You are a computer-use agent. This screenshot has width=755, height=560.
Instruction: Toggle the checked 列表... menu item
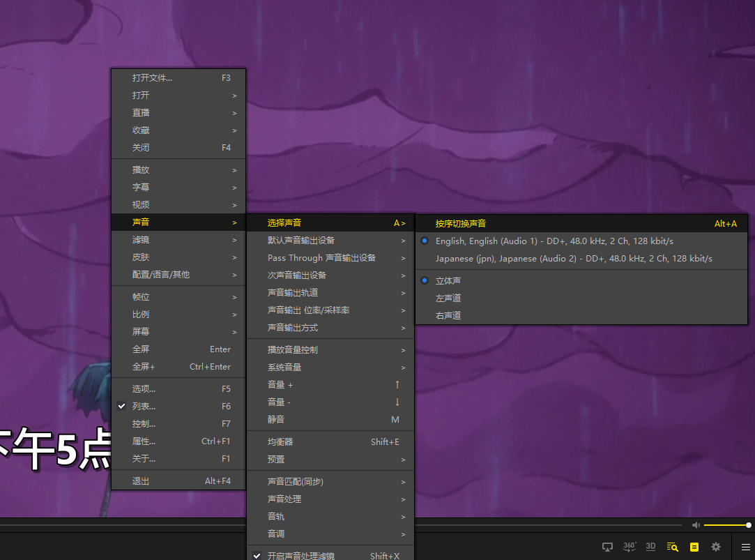(144, 407)
